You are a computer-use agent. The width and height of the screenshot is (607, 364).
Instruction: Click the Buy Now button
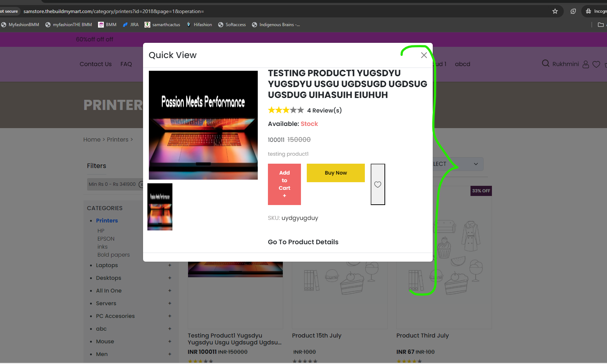336,173
